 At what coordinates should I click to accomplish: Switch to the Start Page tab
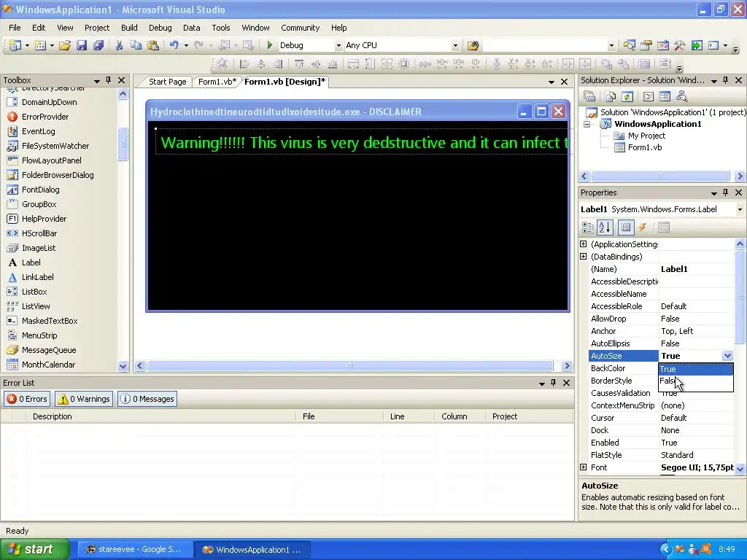click(167, 82)
